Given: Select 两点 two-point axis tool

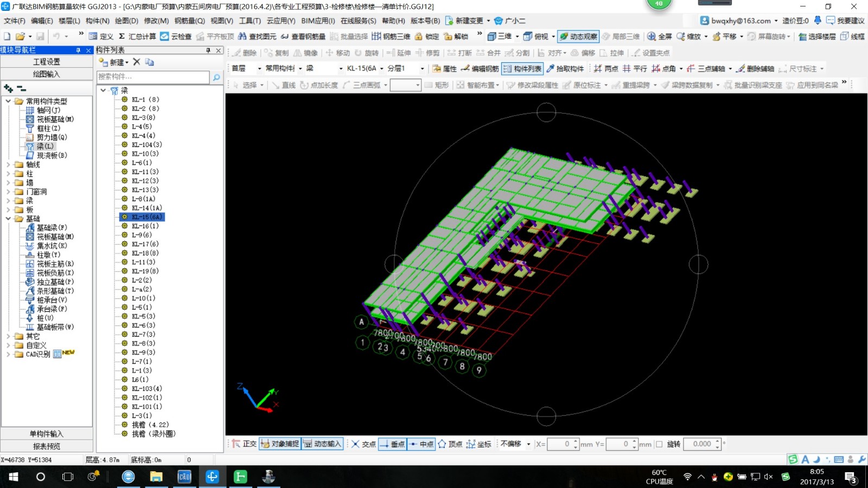Looking at the screenshot, I should 606,69.
